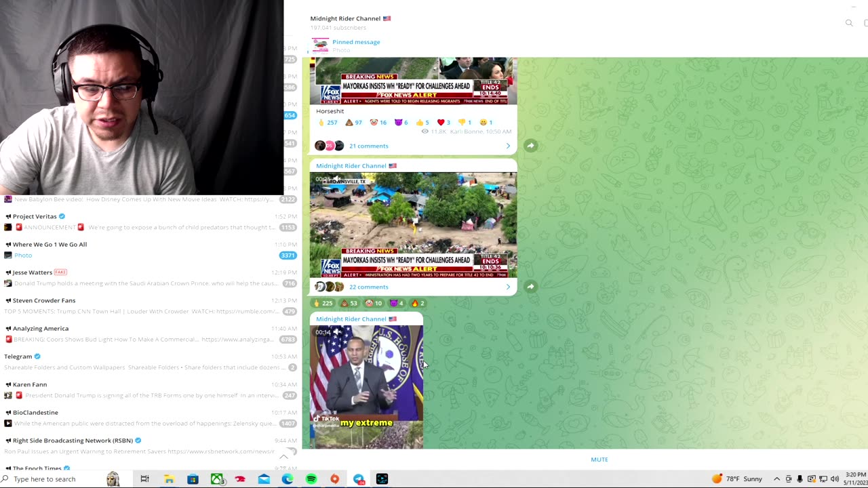This screenshot has width=868, height=488.
Task: Click the microphone tray icon
Action: (800, 479)
